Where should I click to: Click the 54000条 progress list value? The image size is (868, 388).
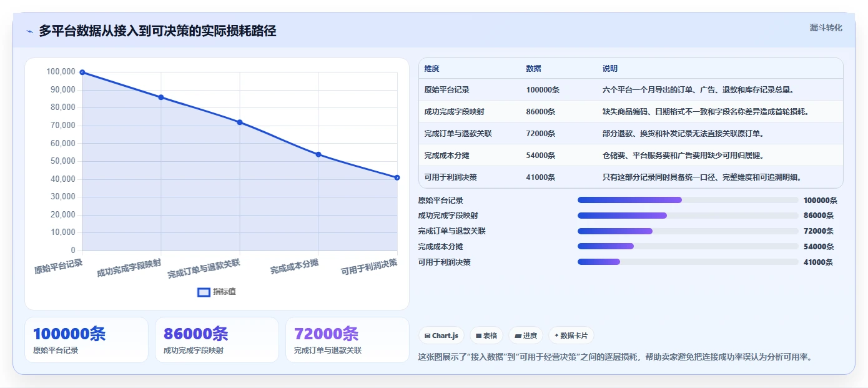coord(819,247)
